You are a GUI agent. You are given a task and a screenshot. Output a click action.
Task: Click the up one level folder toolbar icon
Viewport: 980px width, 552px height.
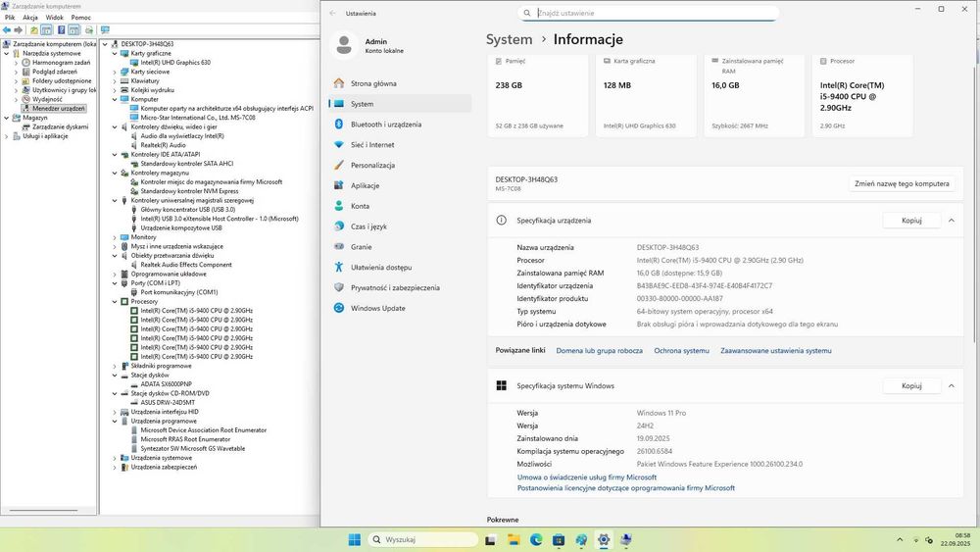[34, 30]
